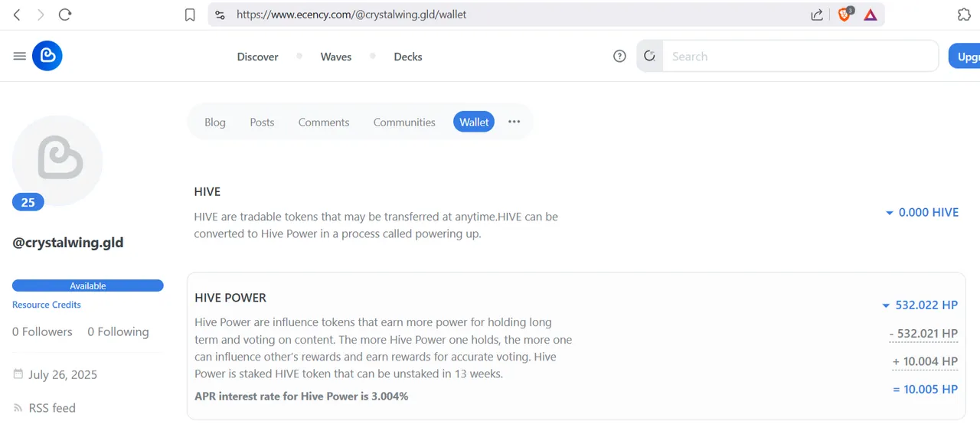
Task: Click the Upgrade button
Action: pos(965,56)
